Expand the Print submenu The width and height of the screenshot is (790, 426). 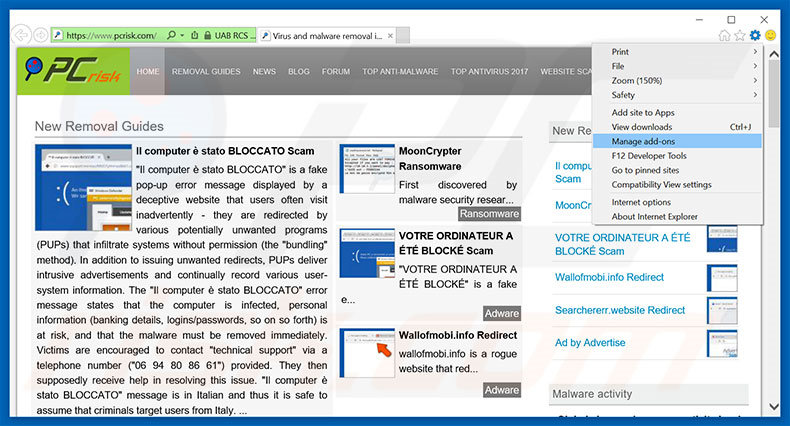click(677, 51)
